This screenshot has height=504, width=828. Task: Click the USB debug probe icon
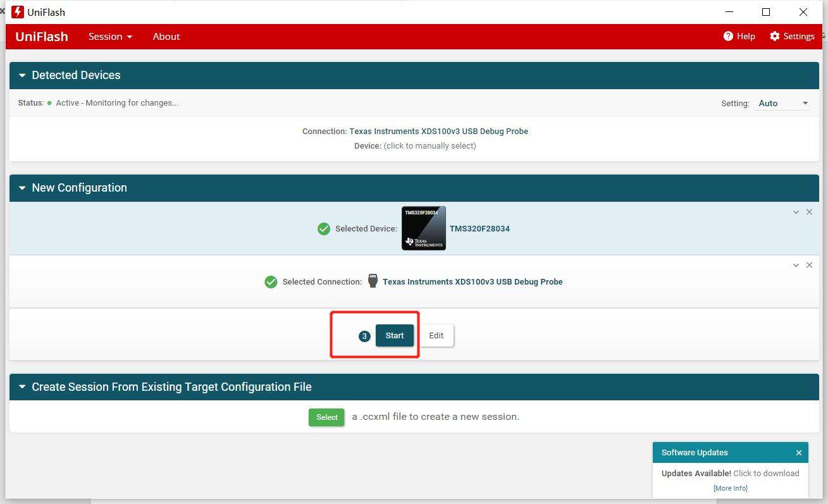coord(373,281)
